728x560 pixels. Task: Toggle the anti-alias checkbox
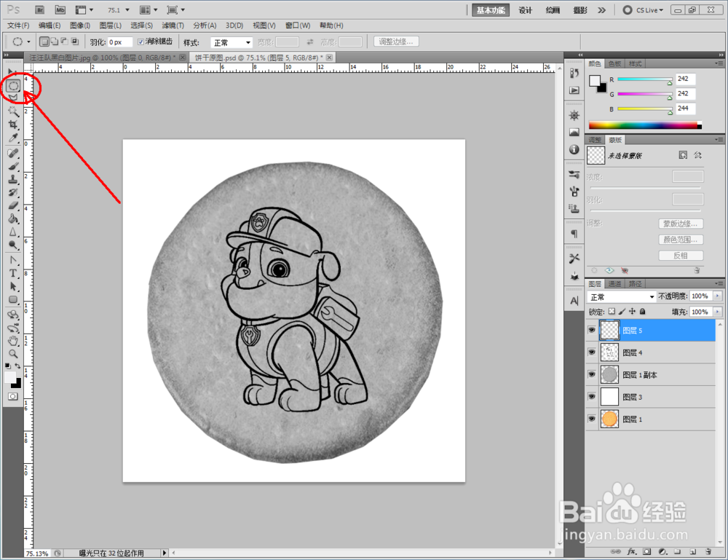141,42
